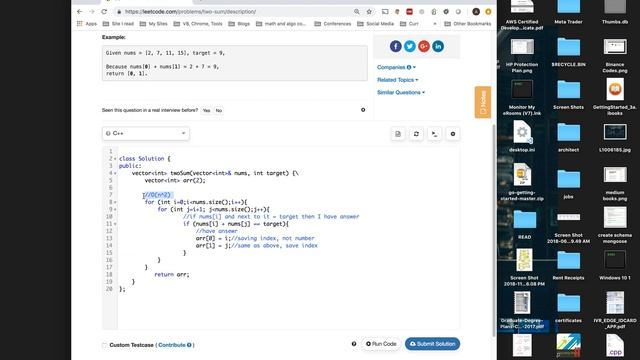Open the Chrome profile avatar
640x360 pixels.
tap(476, 12)
